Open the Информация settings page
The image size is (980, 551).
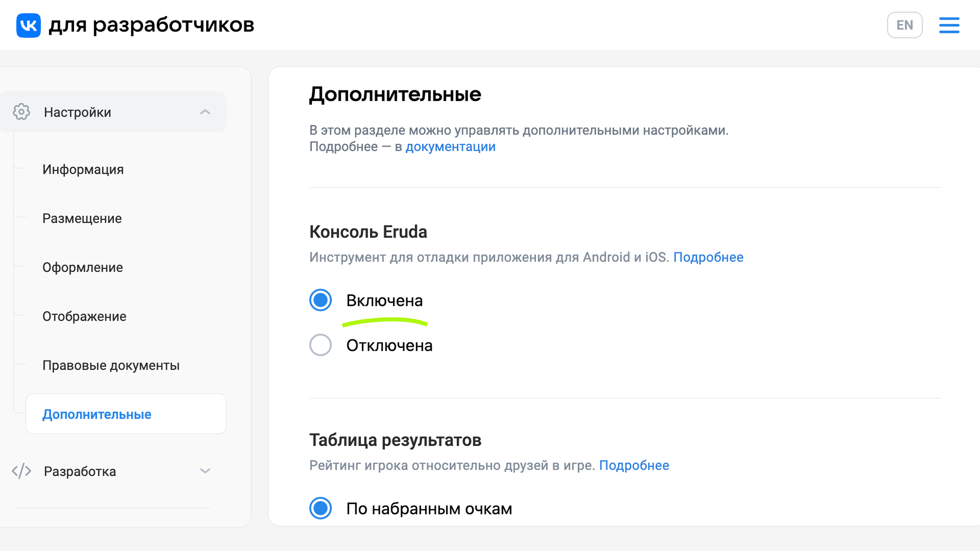(83, 169)
